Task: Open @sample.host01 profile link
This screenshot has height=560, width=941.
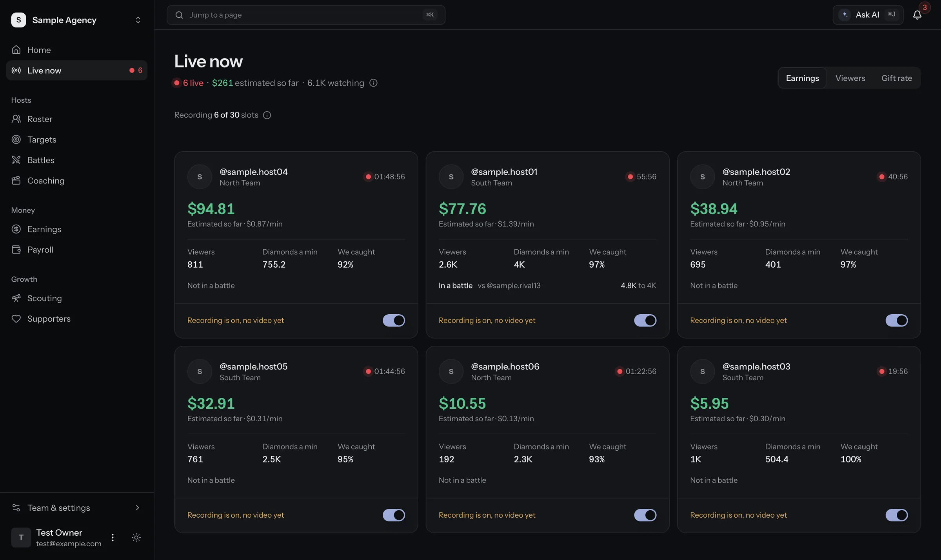Action: [504, 172]
